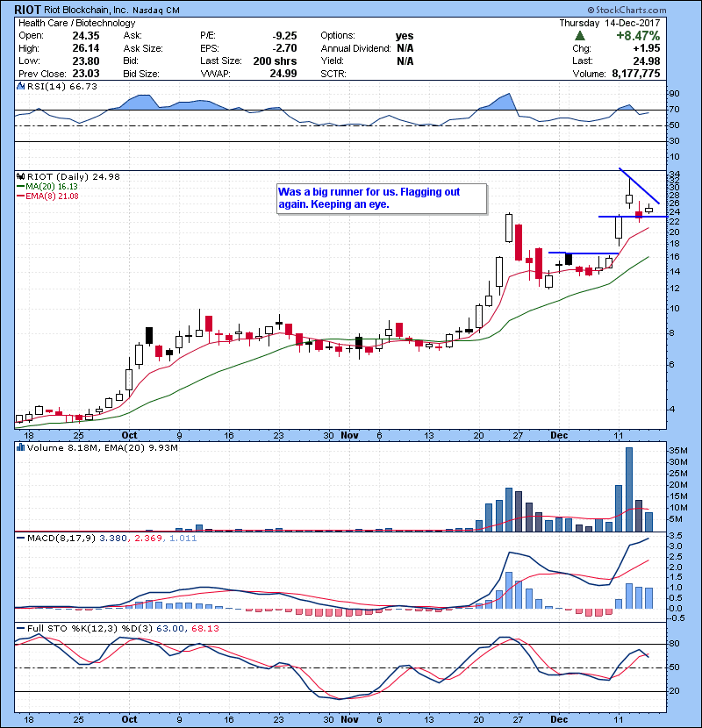The image size is (702, 728).
Task: Click the stochastic %D value 68.13
Action: (204, 628)
